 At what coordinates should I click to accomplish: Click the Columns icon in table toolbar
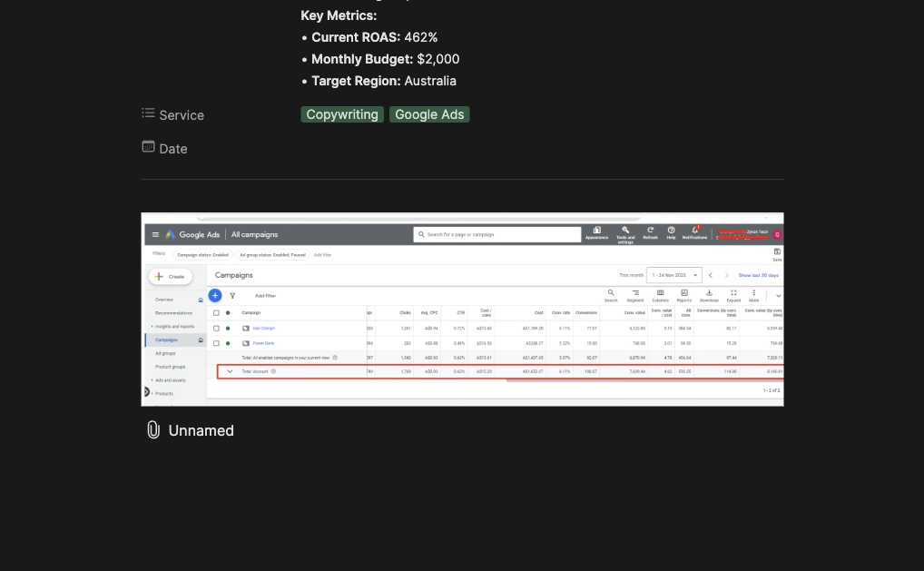660,295
